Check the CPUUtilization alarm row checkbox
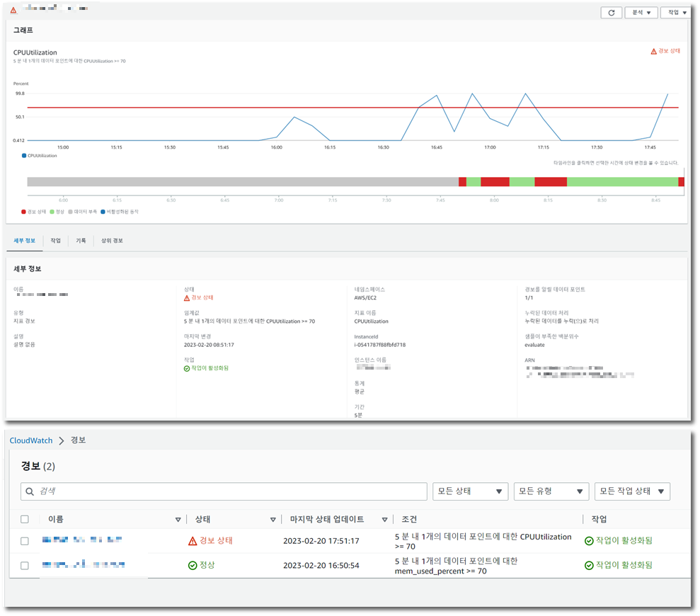The width and height of the screenshot is (700, 616). click(x=25, y=541)
